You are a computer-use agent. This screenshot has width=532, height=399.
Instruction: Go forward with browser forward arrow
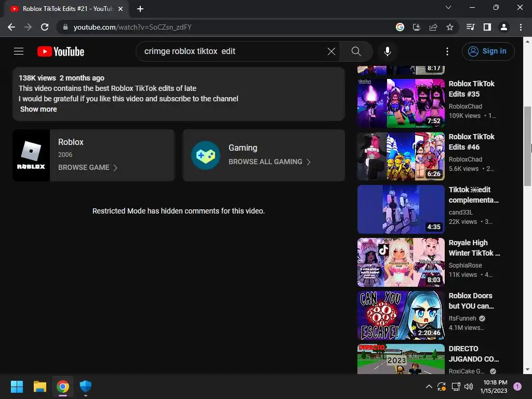click(28, 27)
